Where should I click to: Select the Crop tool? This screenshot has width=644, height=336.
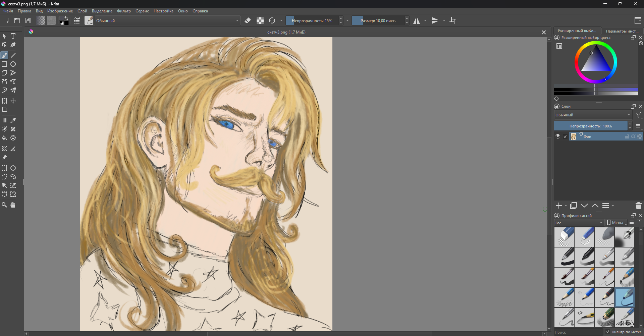[4, 110]
